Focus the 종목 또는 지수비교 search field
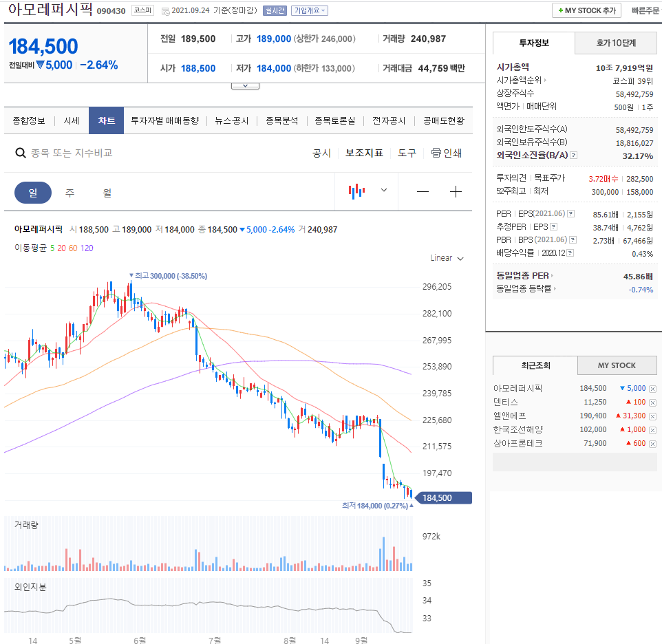This screenshot has width=662, height=644. (x=72, y=153)
